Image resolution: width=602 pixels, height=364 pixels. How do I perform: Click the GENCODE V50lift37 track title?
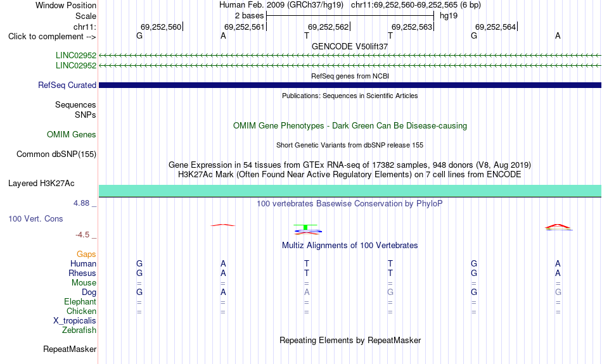tap(350, 46)
